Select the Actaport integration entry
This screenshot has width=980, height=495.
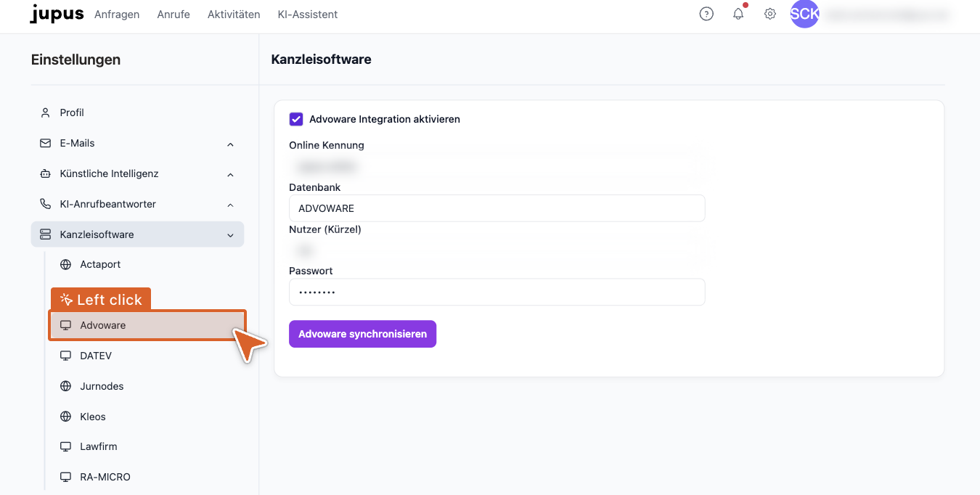(x=147, y=264)
